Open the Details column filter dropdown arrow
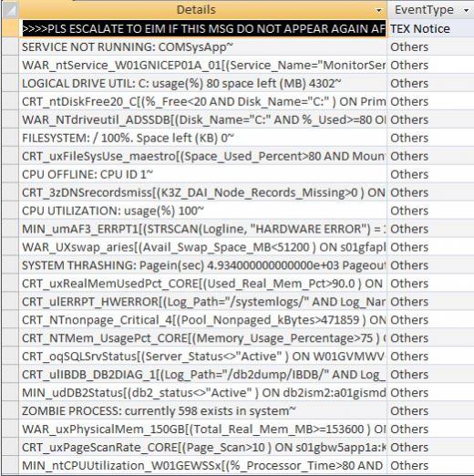Image resolution: width=474 pixels, height=476 pixels. (378, 11)
